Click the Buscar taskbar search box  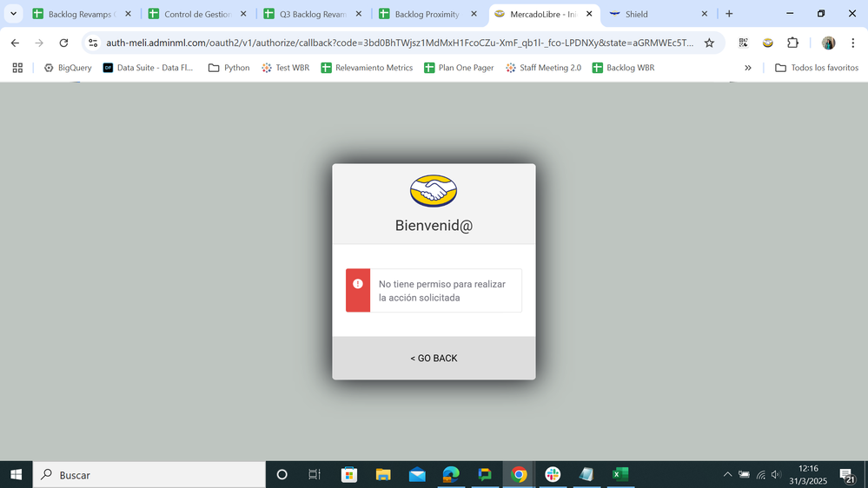pos(149,475)
